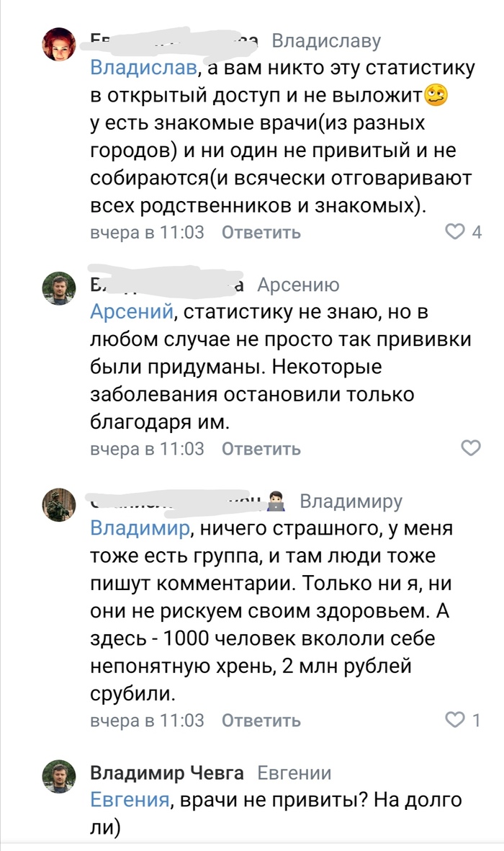
Task: Click timestamp of the first comment
Action: 147,232
